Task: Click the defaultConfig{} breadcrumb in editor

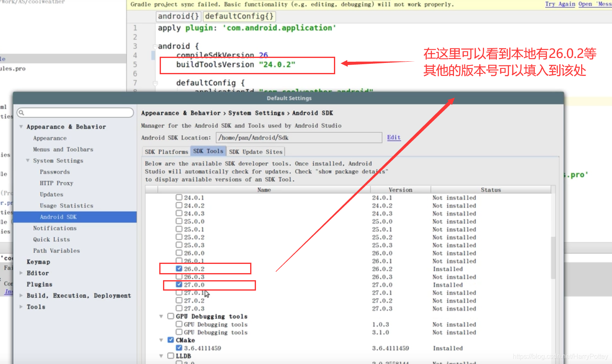Action: [x=239, y=16]
